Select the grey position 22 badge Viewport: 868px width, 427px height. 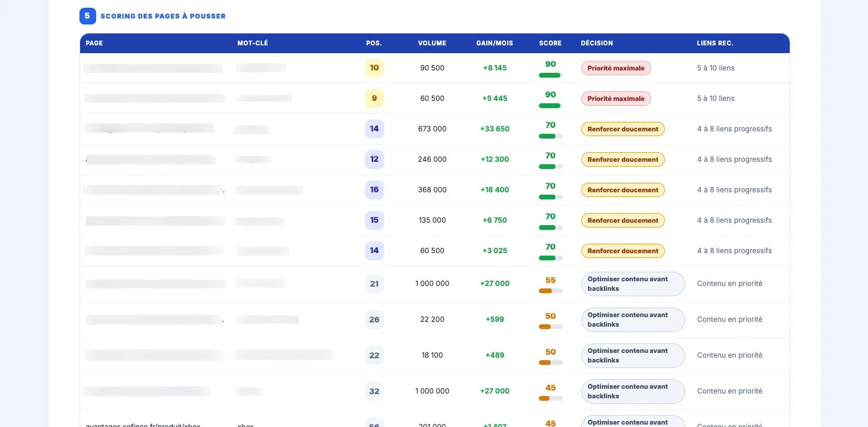[375, 355]
